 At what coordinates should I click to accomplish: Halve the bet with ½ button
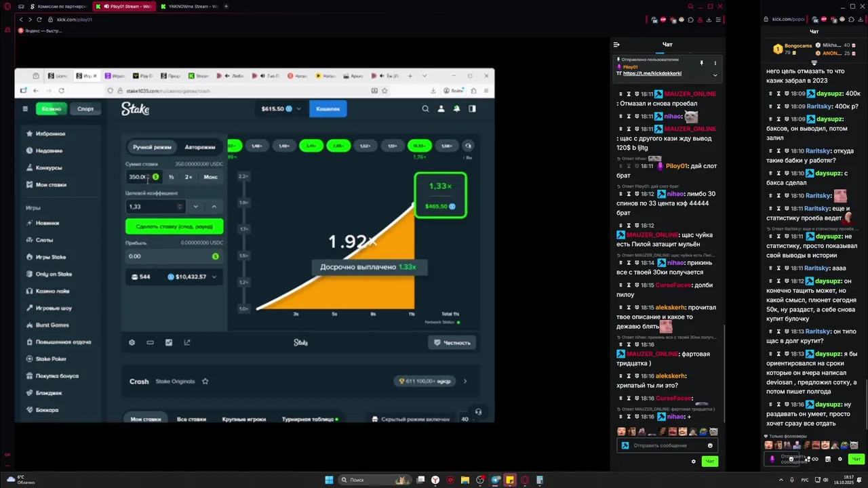tap(171, 177)
